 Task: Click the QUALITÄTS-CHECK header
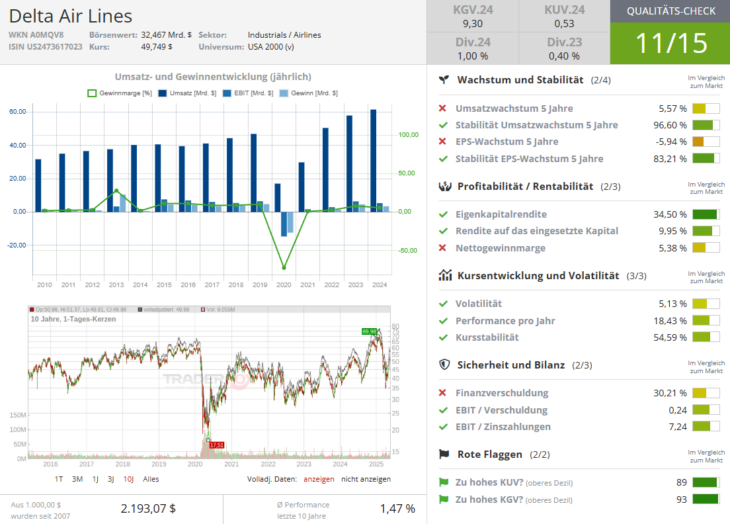[x=670, y=11]
